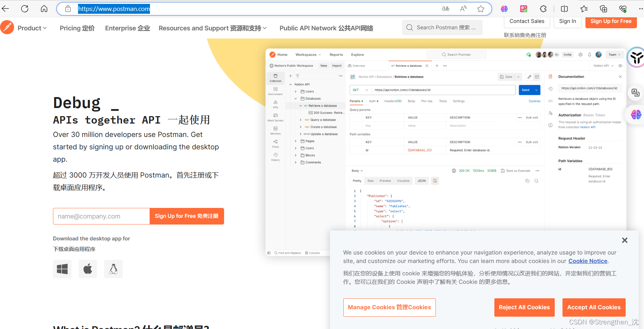Screen dimensions: 644x329
Task: Download the macOS desktop app
Action: (88, 269)
